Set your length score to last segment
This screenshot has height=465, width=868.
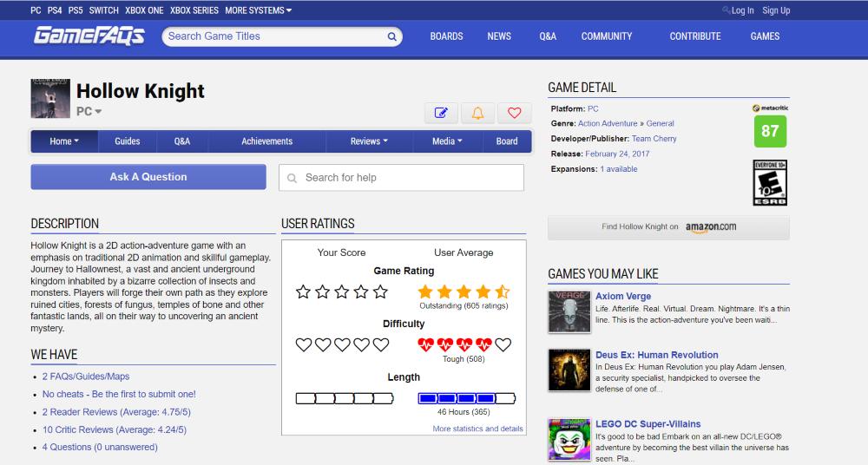coord(383,398)
